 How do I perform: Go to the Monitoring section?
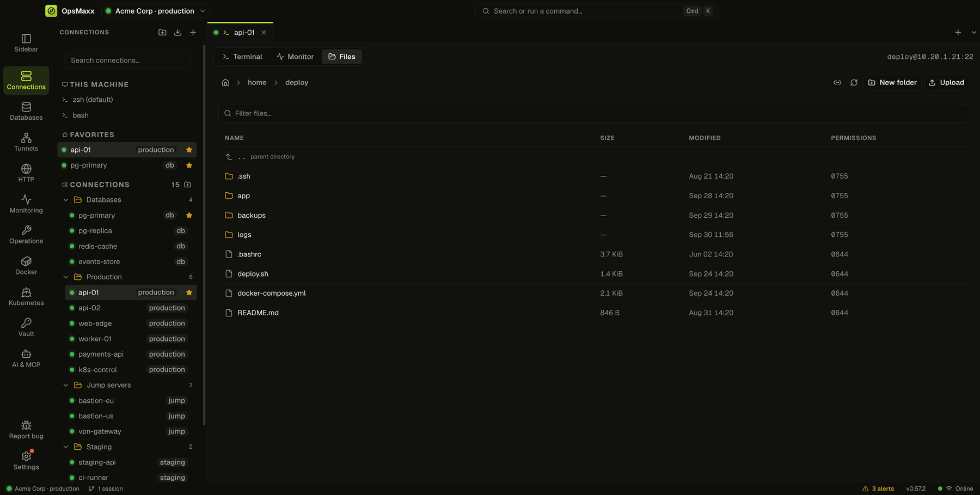point(26,204)
